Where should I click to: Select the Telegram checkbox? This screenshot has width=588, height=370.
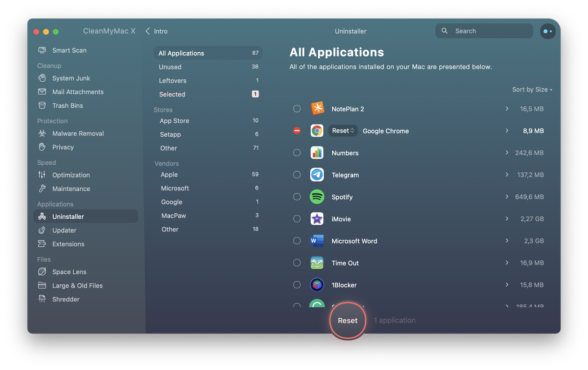297,175
